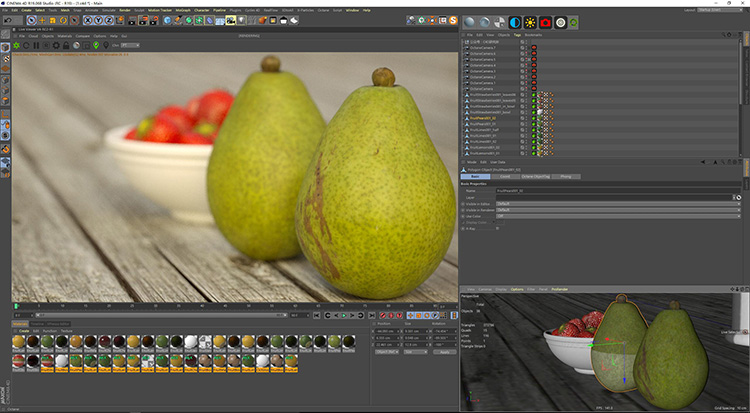
Task: Add a Camera object from toolbar
Action: (x=231, y=20)
